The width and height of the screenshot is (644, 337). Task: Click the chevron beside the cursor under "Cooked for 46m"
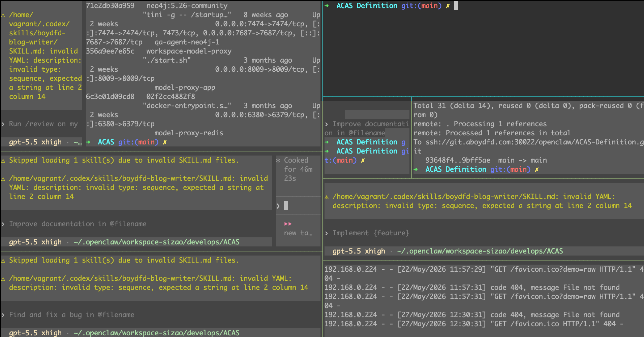point(278,206)
